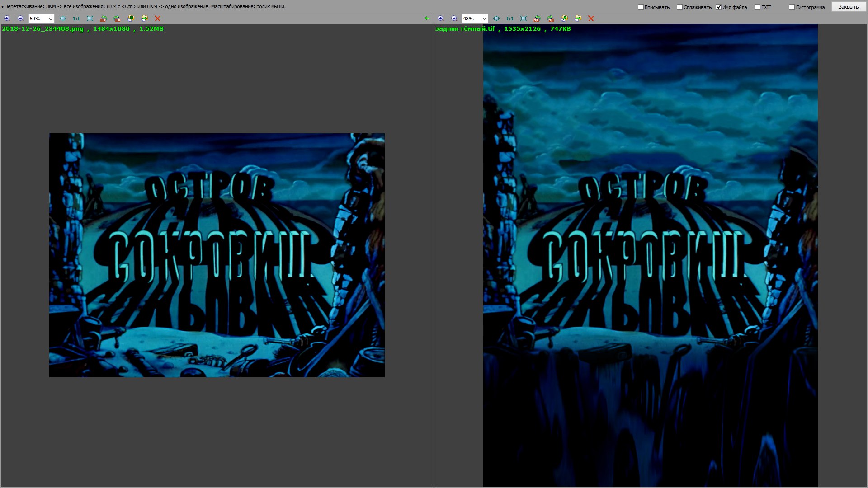Viewport: 868px width, 488px height.
Task: Move the left image to a folder
Action: tap(144, 19)
